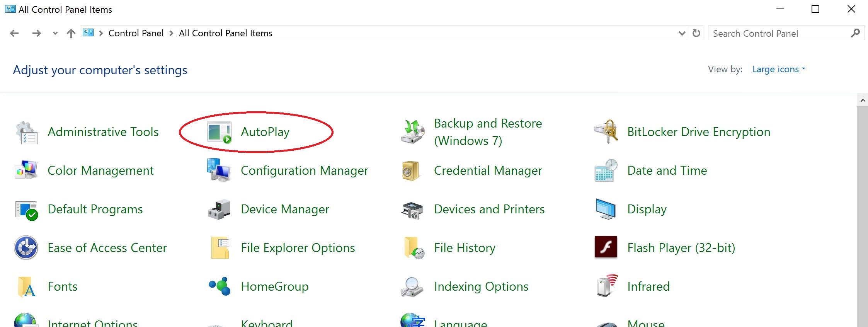Expand the recent locations dropdown arrow
This screenshot has height=327, width=868.
pyautogui.click(x=55, y=33)
